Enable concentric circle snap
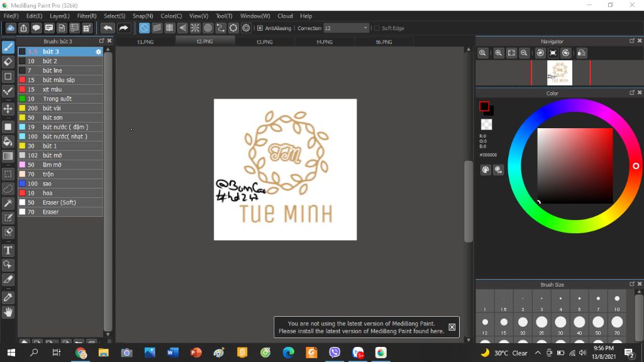Image resolution: width=644 pixels, height=362 pixels. pos(208,28)
